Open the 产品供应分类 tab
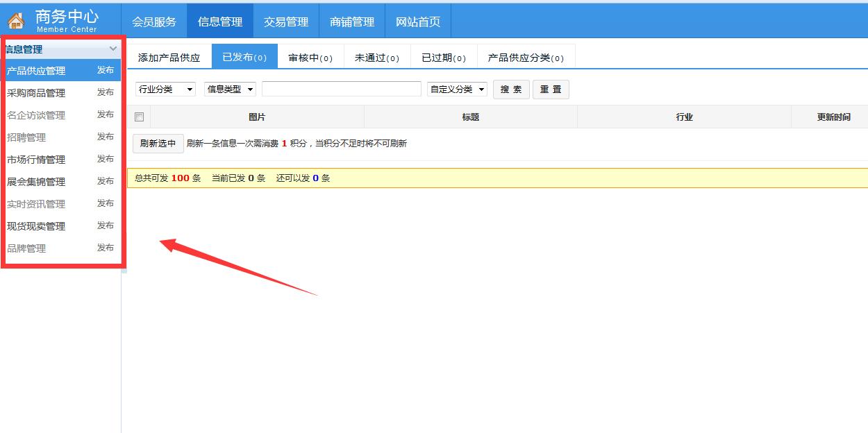This screenshot has height=433, width=868. pos(526,58)
